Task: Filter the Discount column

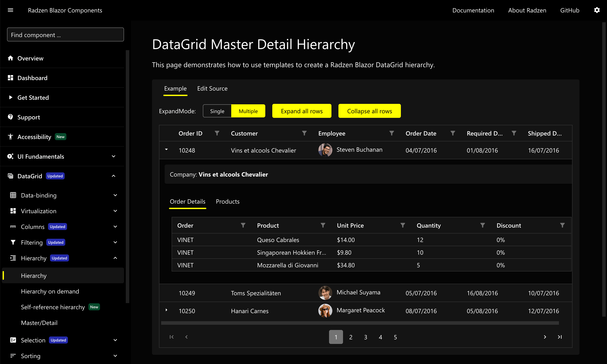Action: coord(562,225)
